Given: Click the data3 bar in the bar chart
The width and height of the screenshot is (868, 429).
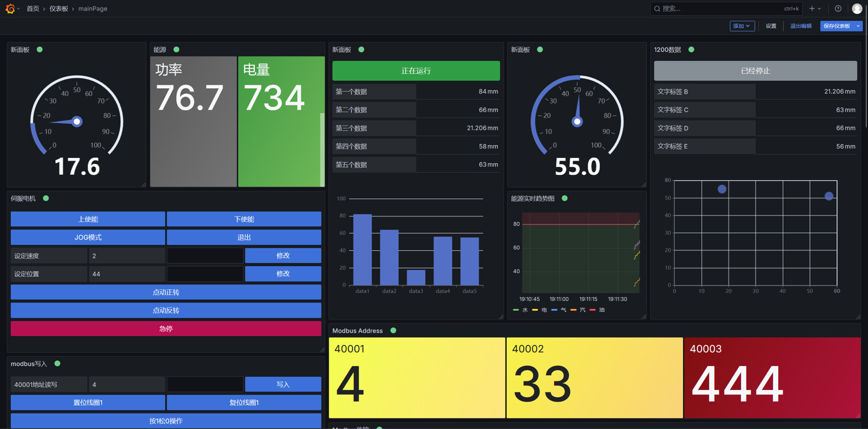Looking at the screenshot, I should (416, 277).
